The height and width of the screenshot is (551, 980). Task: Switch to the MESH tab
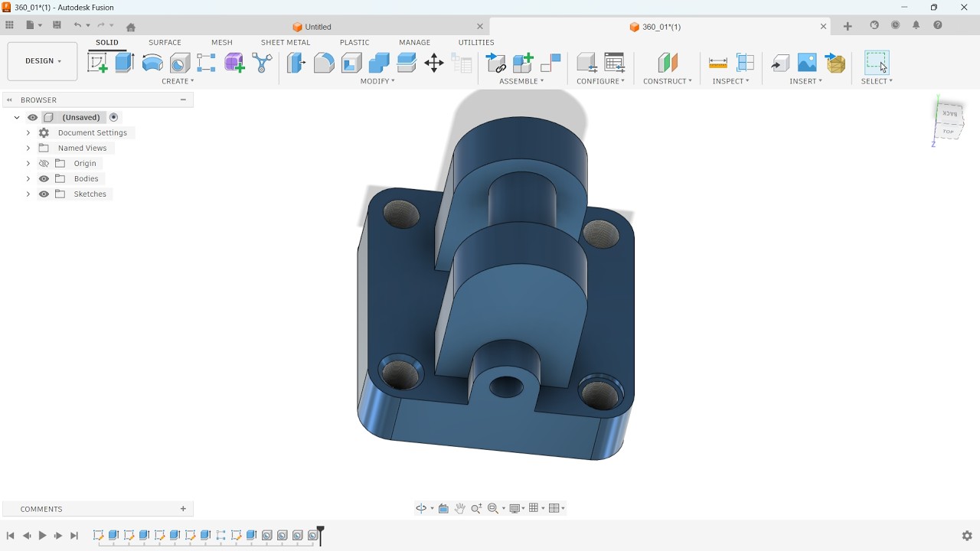click(222, 42)
